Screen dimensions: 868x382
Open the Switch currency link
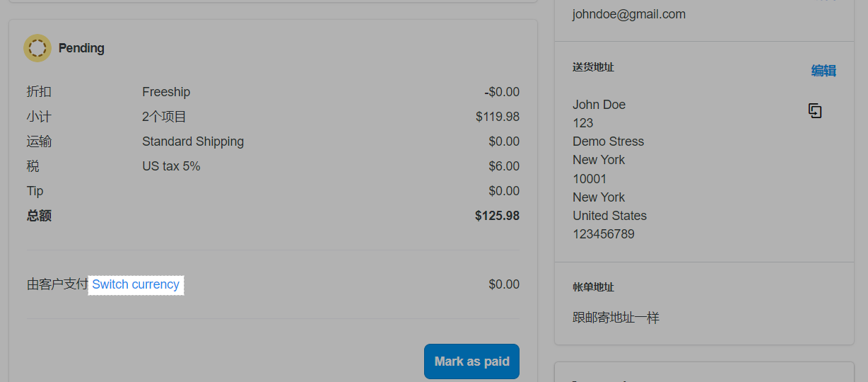pos(136,284)
